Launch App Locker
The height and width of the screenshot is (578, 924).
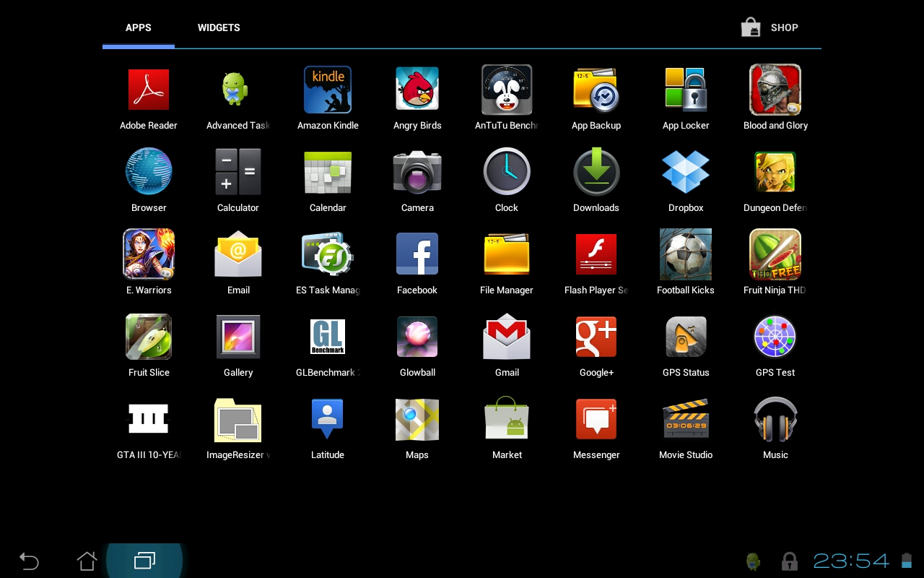pyautogui.click(x=686, y=90)
